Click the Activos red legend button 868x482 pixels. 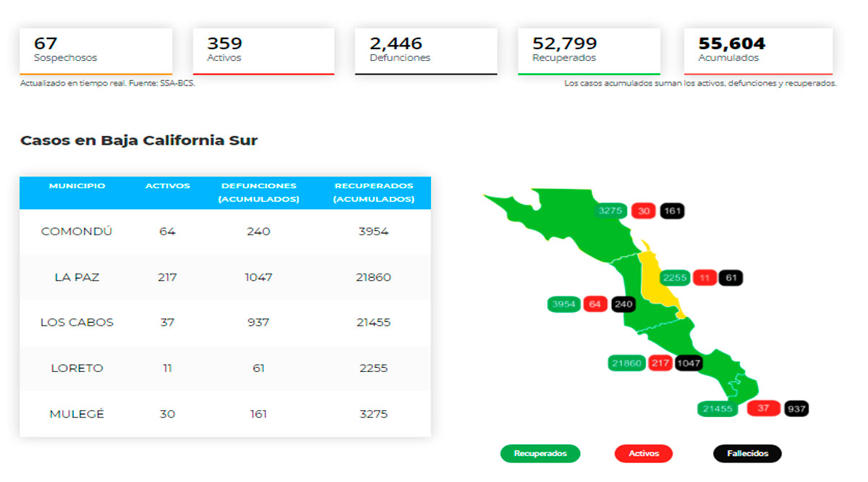point(643,454)
